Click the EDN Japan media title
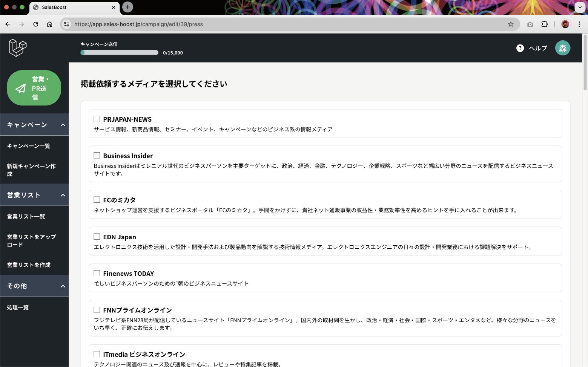 (x=120, y=237)
